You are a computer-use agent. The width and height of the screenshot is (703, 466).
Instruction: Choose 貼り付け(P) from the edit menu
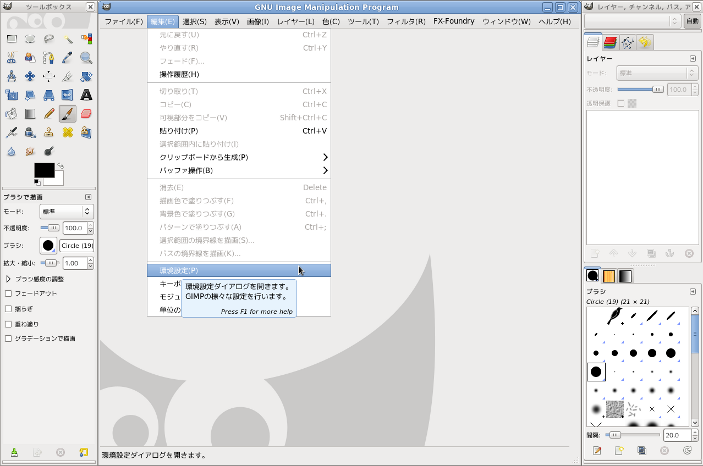239,131
